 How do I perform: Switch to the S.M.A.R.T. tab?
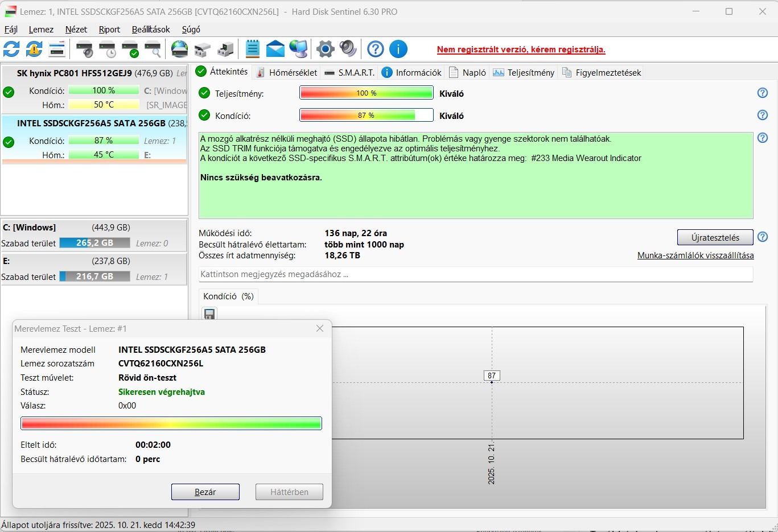pyautogui.click(x=349, y=72)
